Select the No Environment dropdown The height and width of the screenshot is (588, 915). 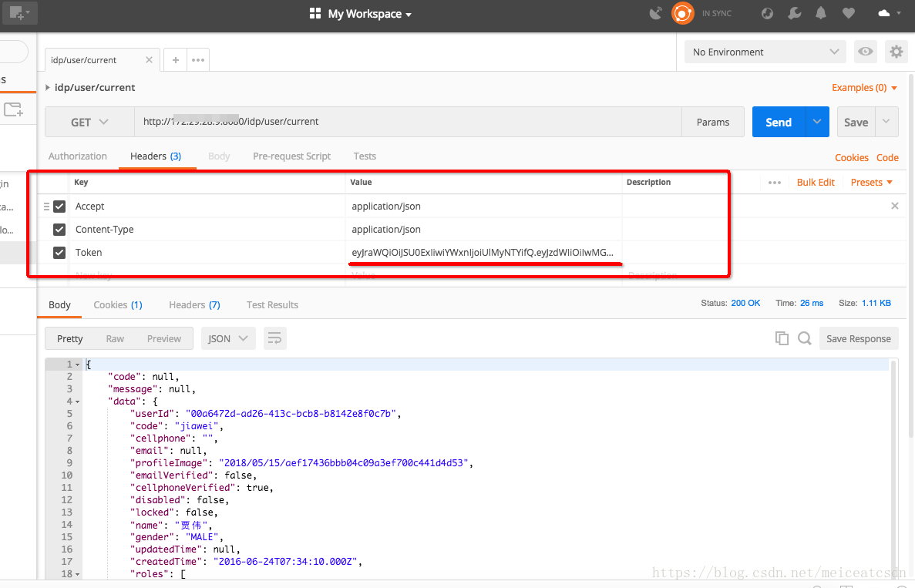tap(765, 52)
